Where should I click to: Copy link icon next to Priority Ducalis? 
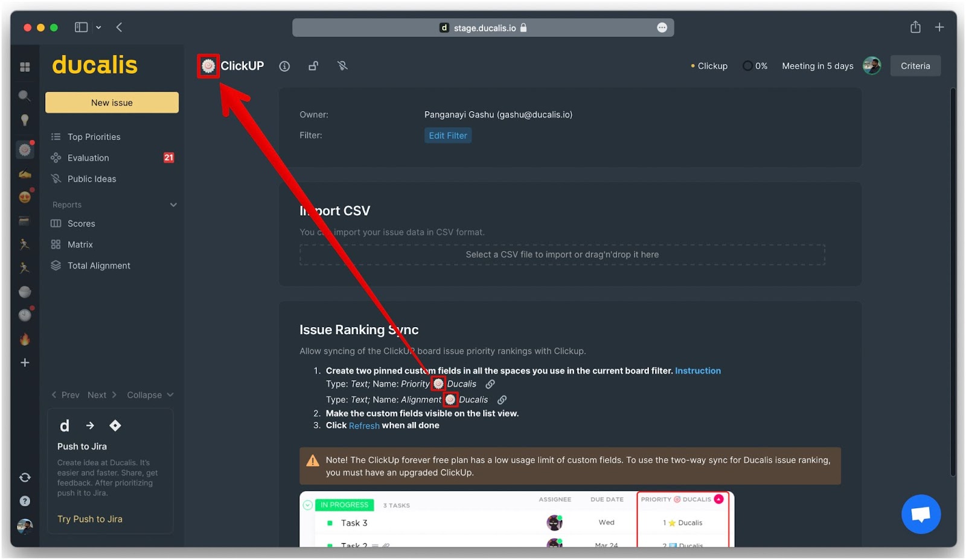(x=490, y=384)
